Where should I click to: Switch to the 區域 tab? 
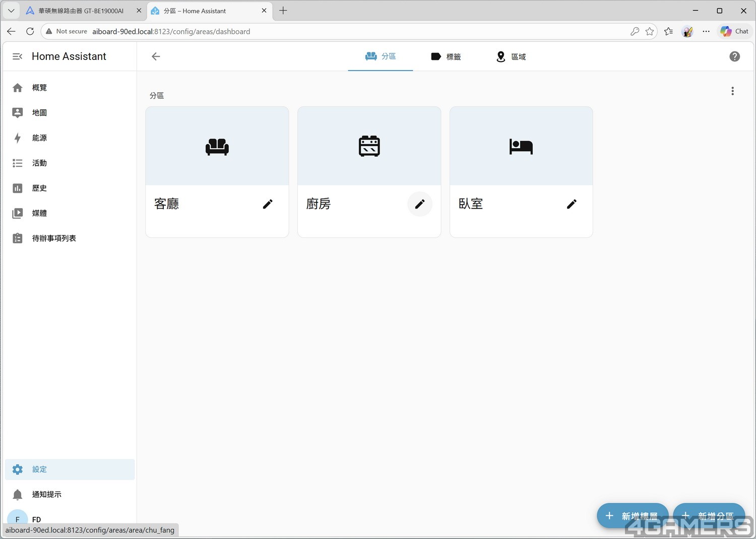511,56
